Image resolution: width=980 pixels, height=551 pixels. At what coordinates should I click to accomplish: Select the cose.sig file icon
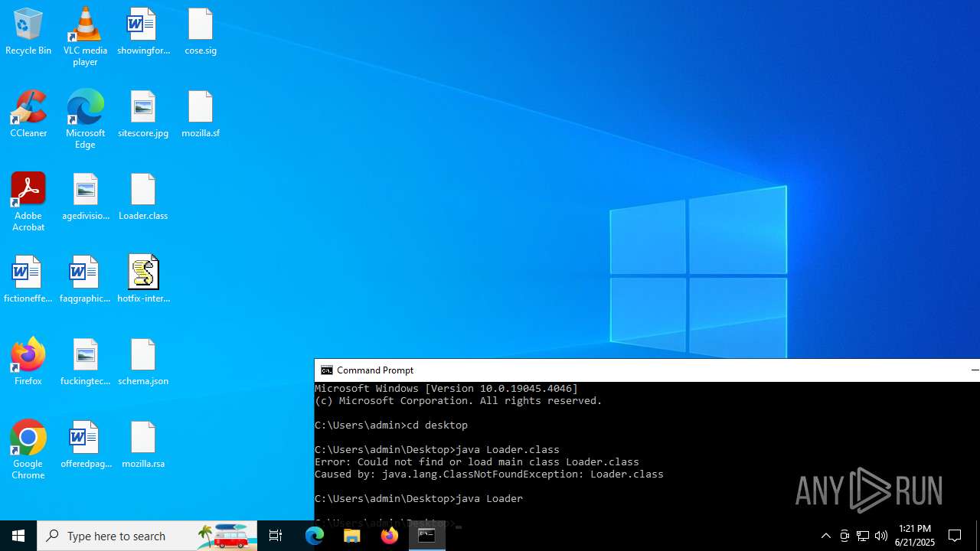click(x=201, y=32)
